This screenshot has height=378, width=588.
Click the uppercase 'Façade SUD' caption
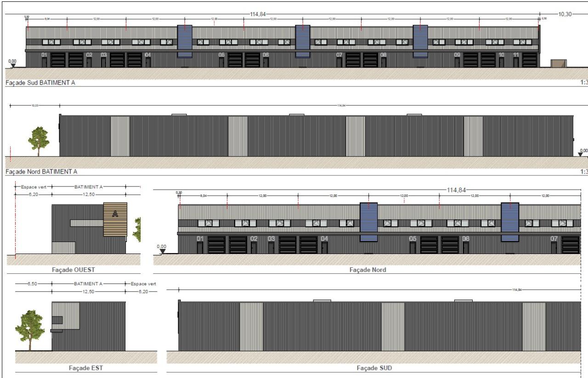coord(374,368)
